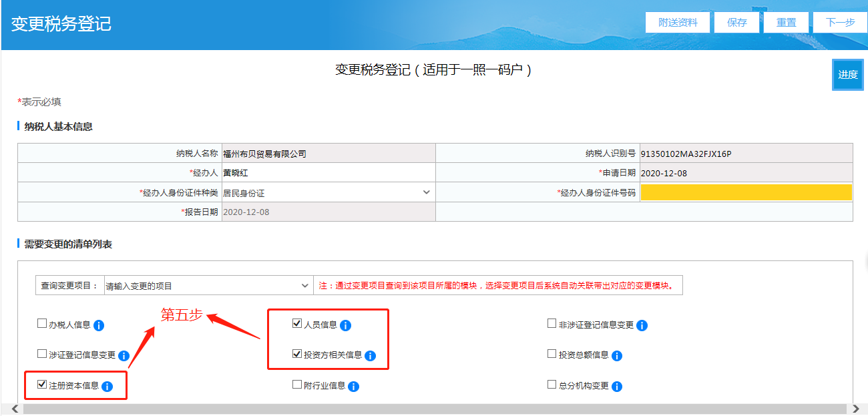The height and width of the screenshot is (416, 868).
Task: Click info icon next to 投资方相关信息
Action: click(x=370, y=356)
